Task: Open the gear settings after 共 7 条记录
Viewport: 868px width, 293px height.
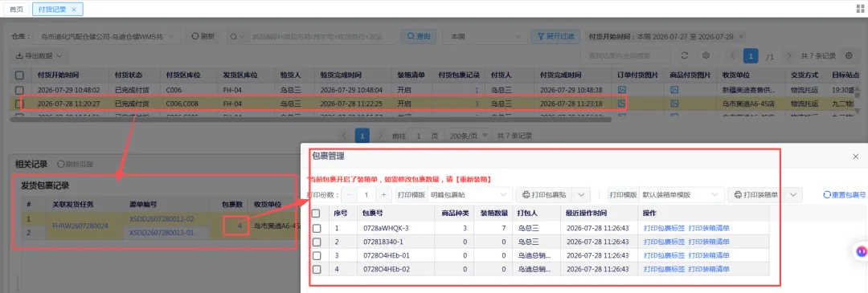Action: pos(850,56)
